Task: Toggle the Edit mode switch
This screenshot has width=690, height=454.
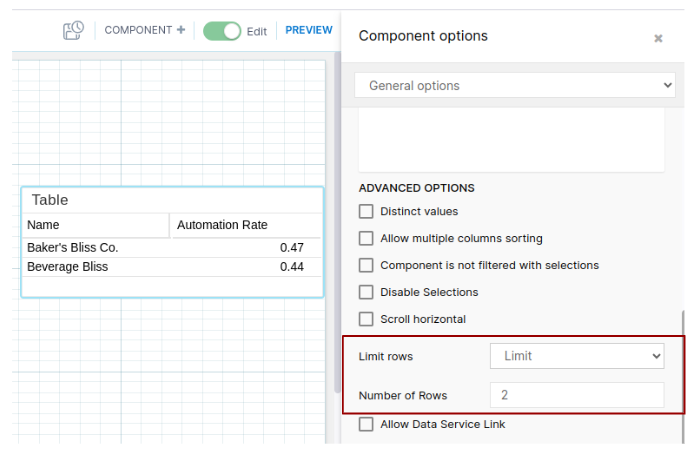Action: (x=222, y=30)
